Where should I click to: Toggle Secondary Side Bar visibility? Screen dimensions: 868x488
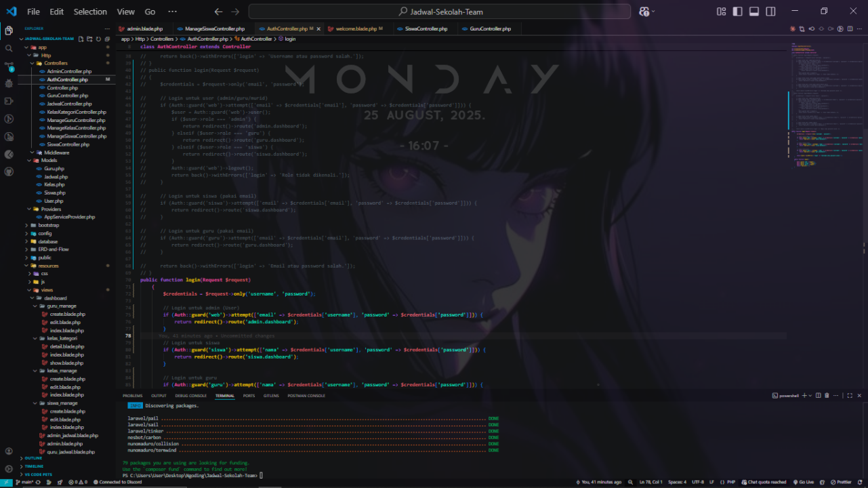click(771, 12)
